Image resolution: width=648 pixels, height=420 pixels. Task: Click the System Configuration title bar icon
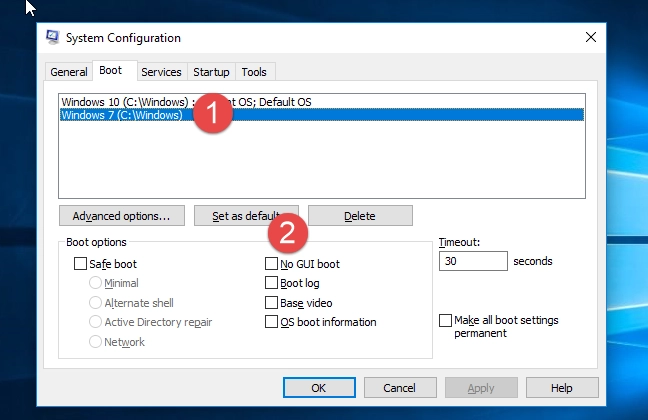pos(52,37)
